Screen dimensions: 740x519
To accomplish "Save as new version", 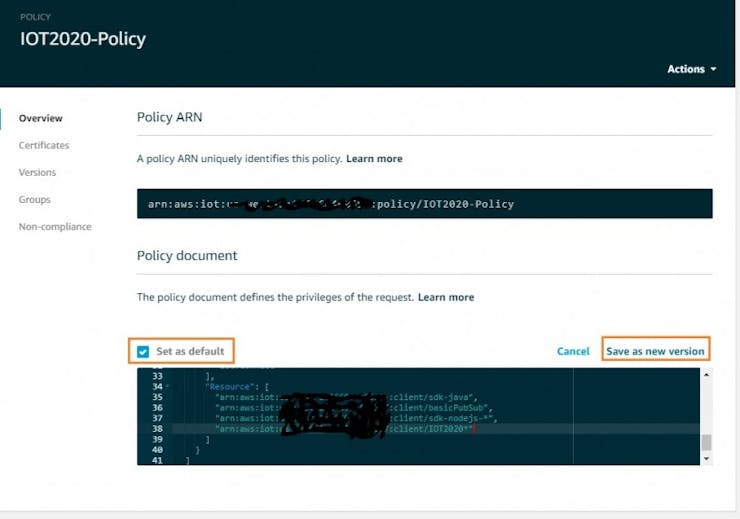I will click(x=655, y=351).
